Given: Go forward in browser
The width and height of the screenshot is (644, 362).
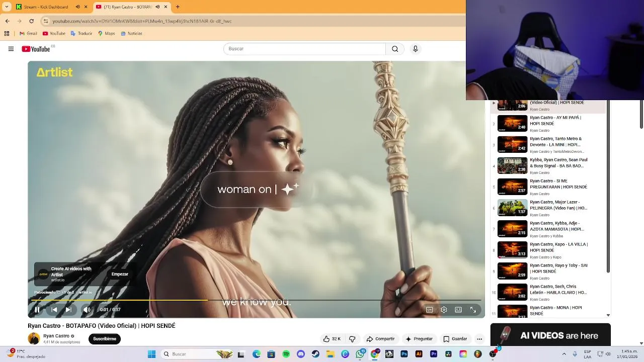Looking at the screenshot, I should [19, 21].
